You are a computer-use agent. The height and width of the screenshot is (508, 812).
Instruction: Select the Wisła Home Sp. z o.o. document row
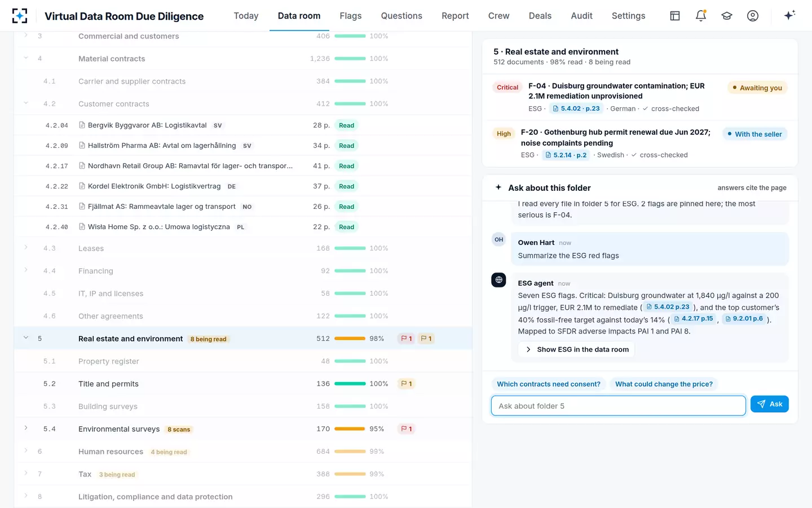point(243,227)
